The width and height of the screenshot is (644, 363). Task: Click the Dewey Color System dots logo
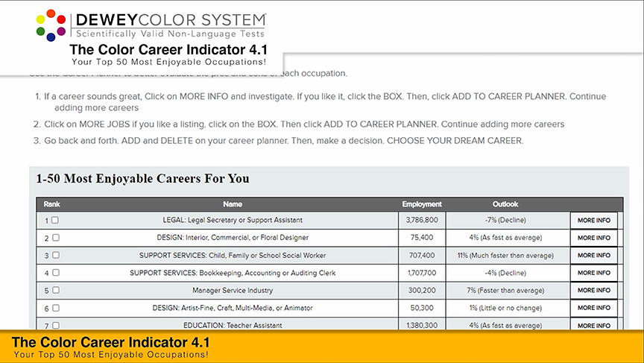coord(51,25)
